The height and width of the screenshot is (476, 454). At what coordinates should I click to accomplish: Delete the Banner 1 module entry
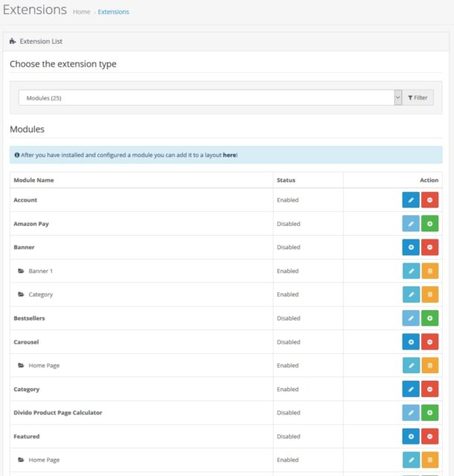(429, 271)
